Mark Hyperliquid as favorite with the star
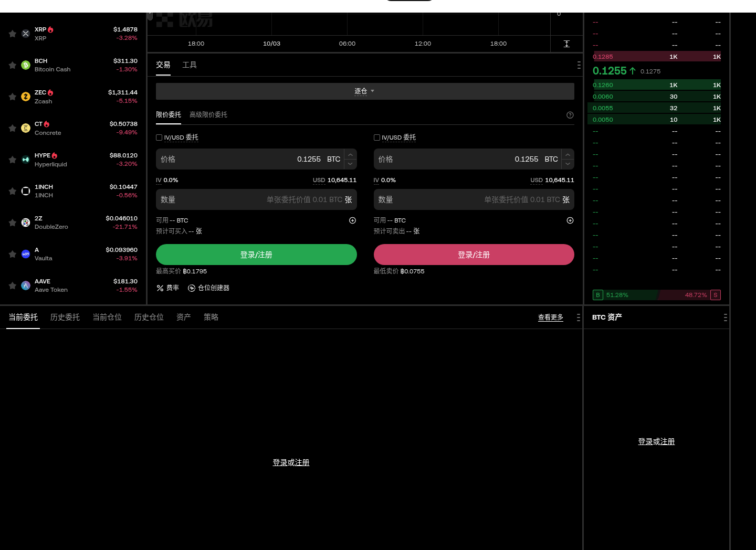This screenshot has width=756, height=550. pos(13,160)
